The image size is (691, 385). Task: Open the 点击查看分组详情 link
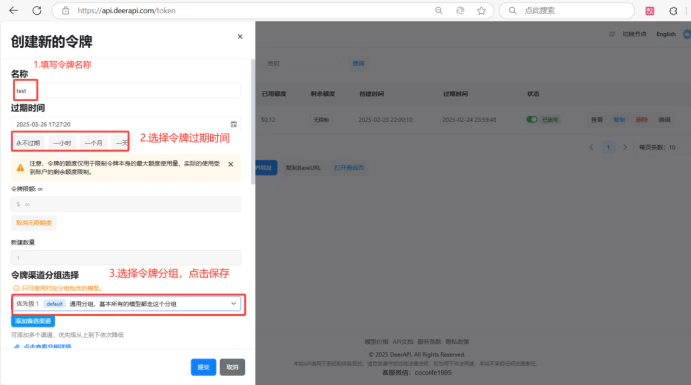(x=47, y=347)
